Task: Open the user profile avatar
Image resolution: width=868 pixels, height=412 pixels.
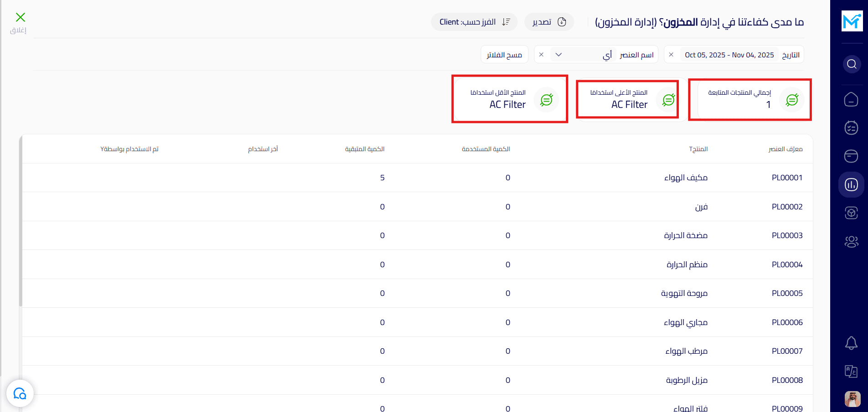Action: [x=852, y=399]
